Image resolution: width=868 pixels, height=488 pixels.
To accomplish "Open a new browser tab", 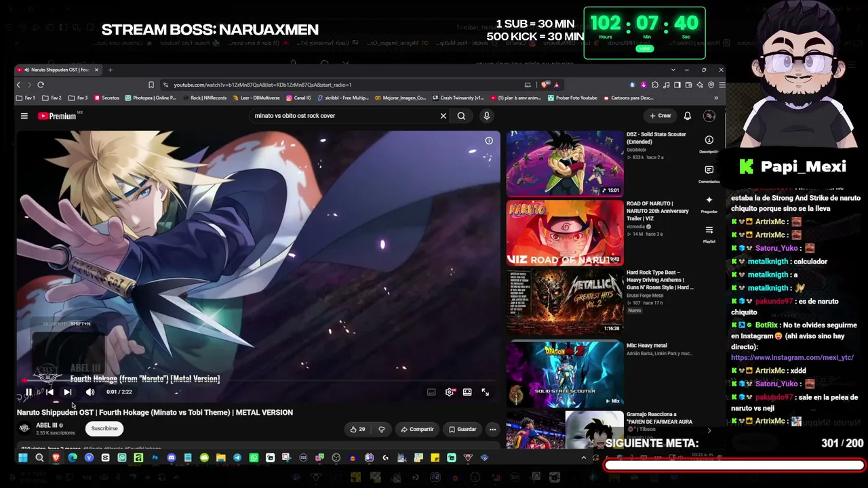I will tap(111, 70).
